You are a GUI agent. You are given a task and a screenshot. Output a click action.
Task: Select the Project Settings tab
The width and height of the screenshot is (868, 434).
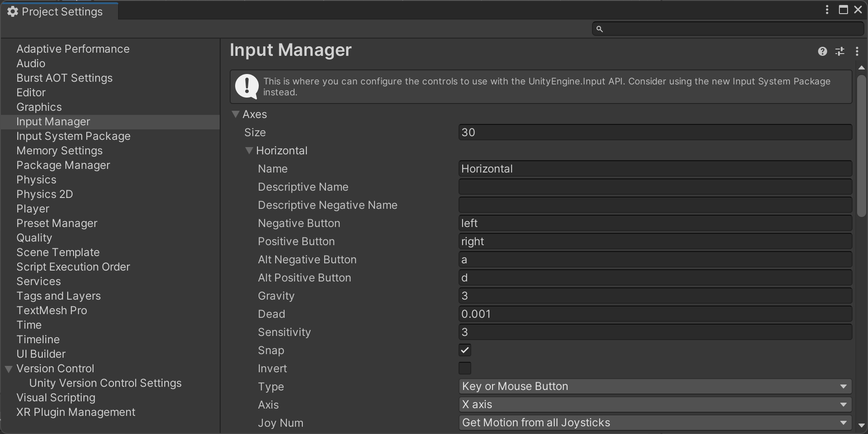coord(59,11)
